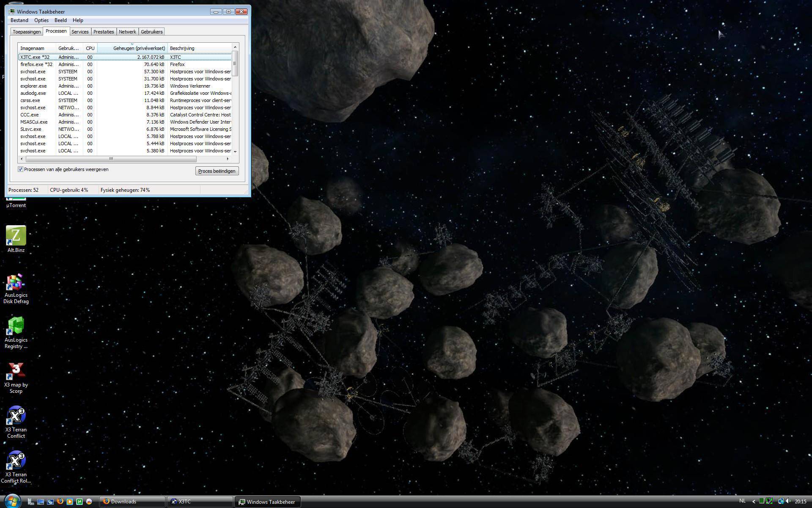Switch to the Downloads taskbar window
Screen dimensions: 812x508
click(132, 502)
